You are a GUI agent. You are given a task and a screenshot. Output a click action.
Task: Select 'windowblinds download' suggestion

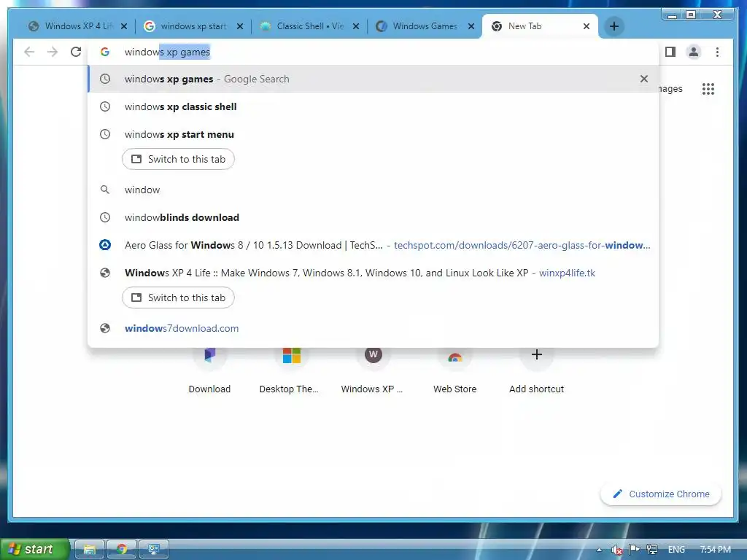click(x=373, y=217)
